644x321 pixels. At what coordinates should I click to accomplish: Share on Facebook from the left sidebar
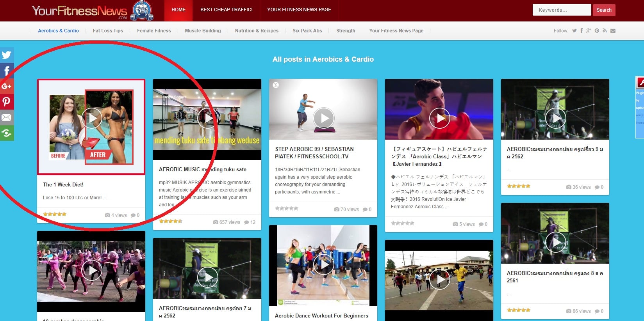click(x=7, y=71)
